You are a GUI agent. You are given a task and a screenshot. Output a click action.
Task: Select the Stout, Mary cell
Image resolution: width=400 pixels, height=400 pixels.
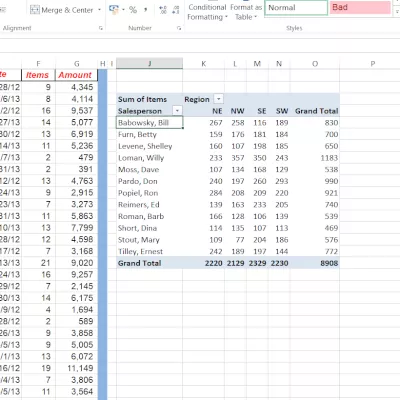tap(149, 240)
